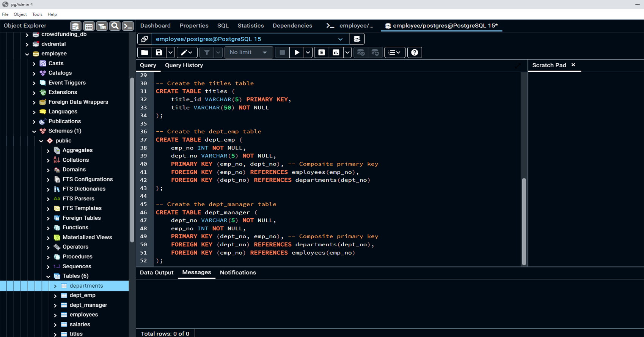Click the query tool help icon
This screenshot has width=644, height=337.
pyautogui.click(x=415, y=52)
